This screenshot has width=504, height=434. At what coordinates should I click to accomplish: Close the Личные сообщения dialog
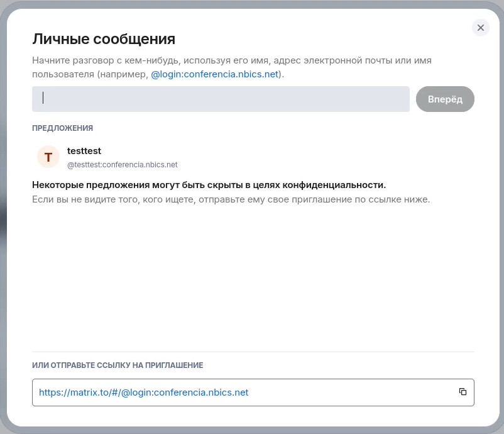pyautogui.click(x=481, y=28)
